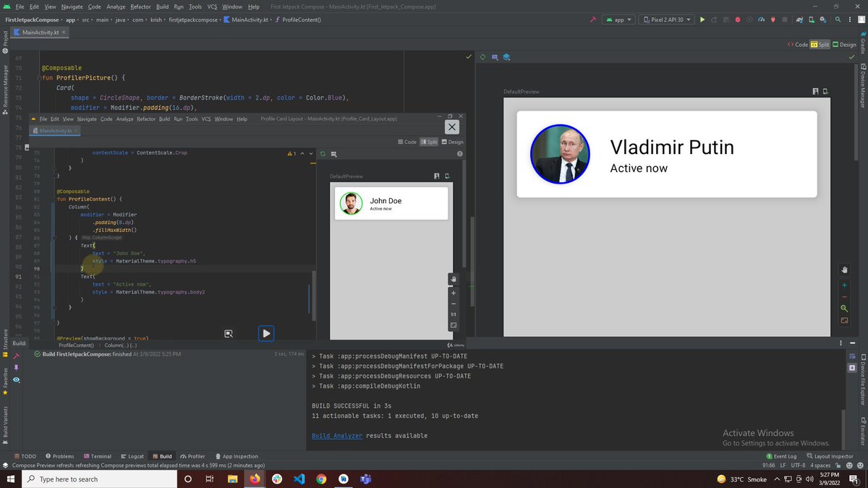The height and width of the screenshot is (488, 868).
Task: Deploy large DefaultPreview to device icon
Action: [825, 91]
